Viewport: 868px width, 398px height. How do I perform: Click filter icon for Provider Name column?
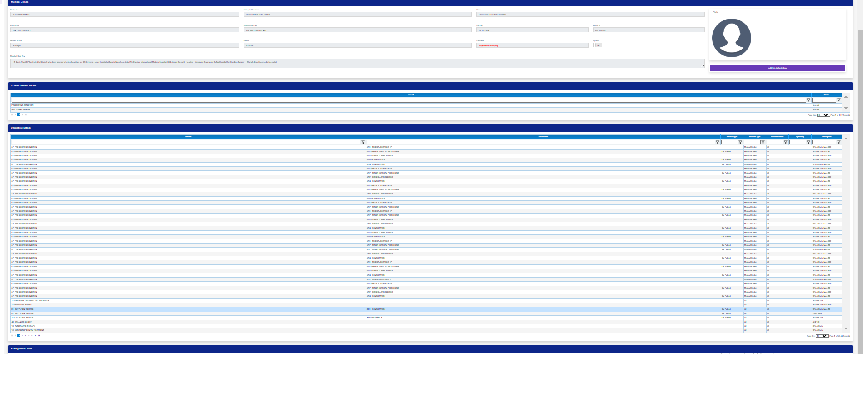(786, 142)
